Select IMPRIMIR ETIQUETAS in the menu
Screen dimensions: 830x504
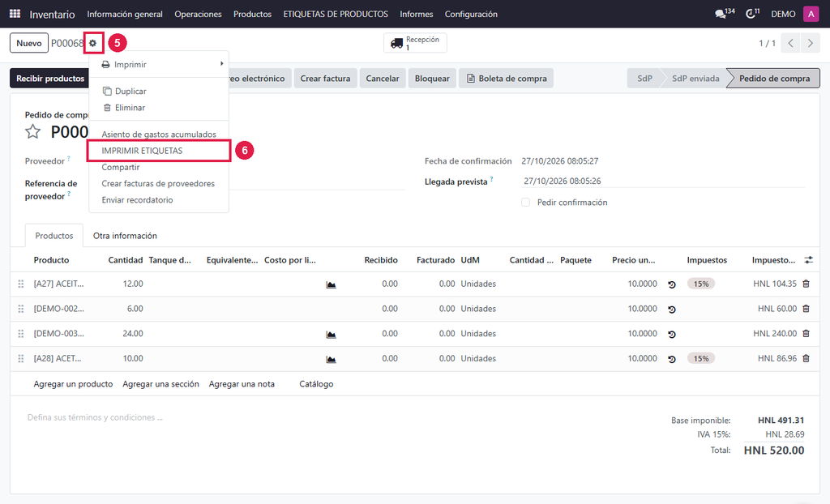pos(159,151)
